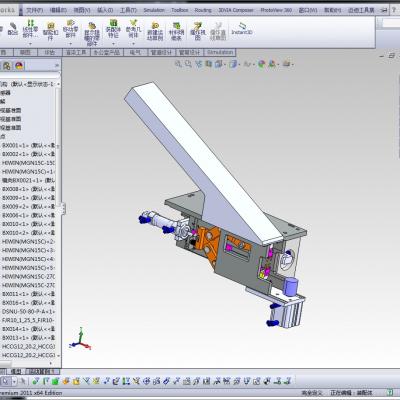The height and width of the screenshot is (400, 400).
Task: Click the search input box at top right
Action: [x=391, y=23]
